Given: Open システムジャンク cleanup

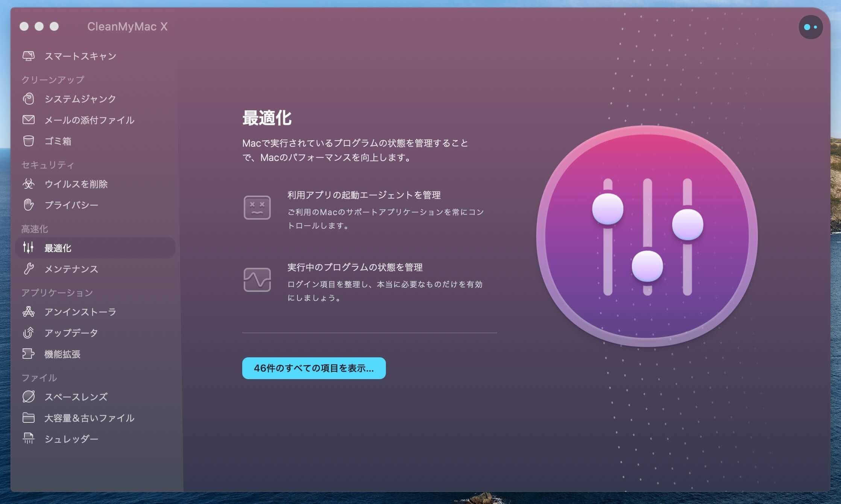Looking at the screenshot, I should (29, 99).
